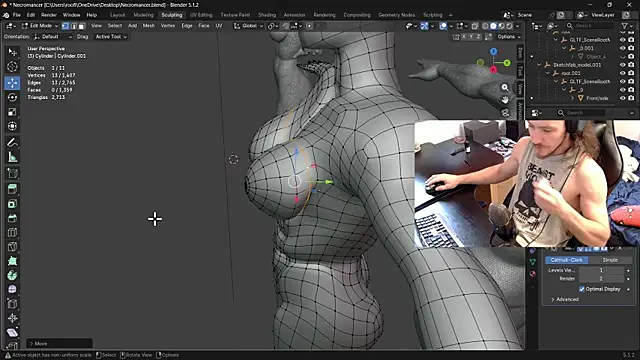This screenshot has width=640, height=360.
Task: Open the Active Tool dropdown
Action: coord(111,37)
